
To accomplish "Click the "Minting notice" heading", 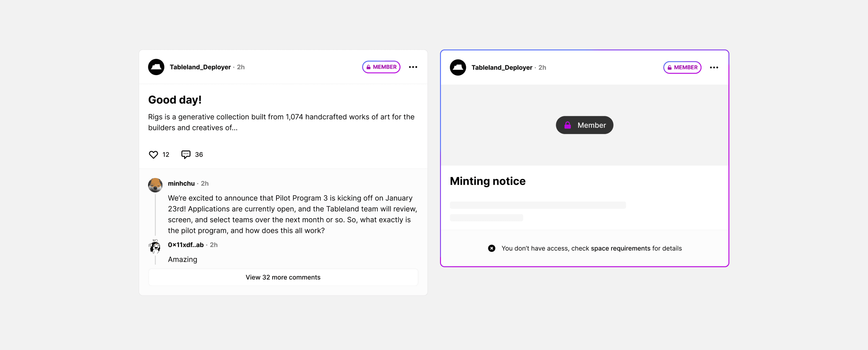I will 488,181.
